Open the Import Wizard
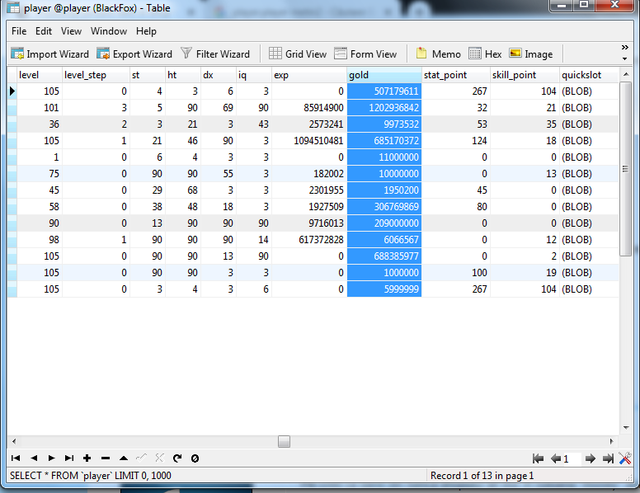 click(50, 54)
